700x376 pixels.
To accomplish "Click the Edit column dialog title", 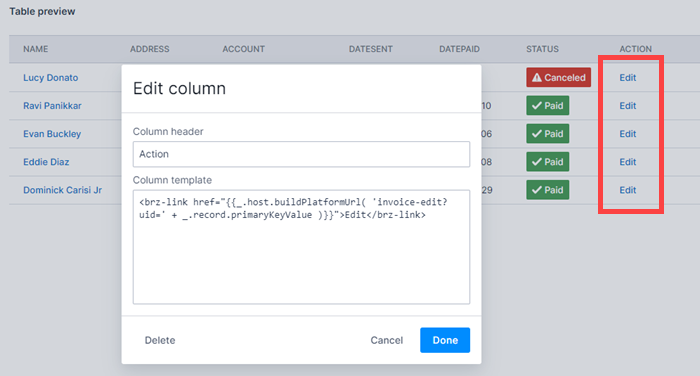I will click(x=179, y=88).
